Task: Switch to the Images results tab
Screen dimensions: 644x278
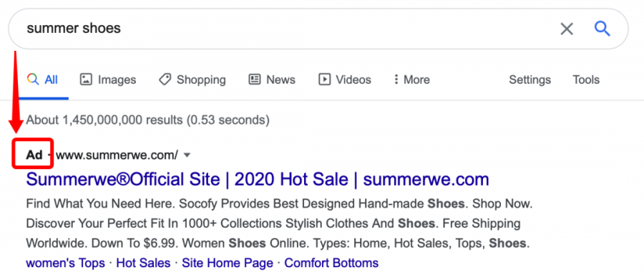Action: (x=108, y=80)
